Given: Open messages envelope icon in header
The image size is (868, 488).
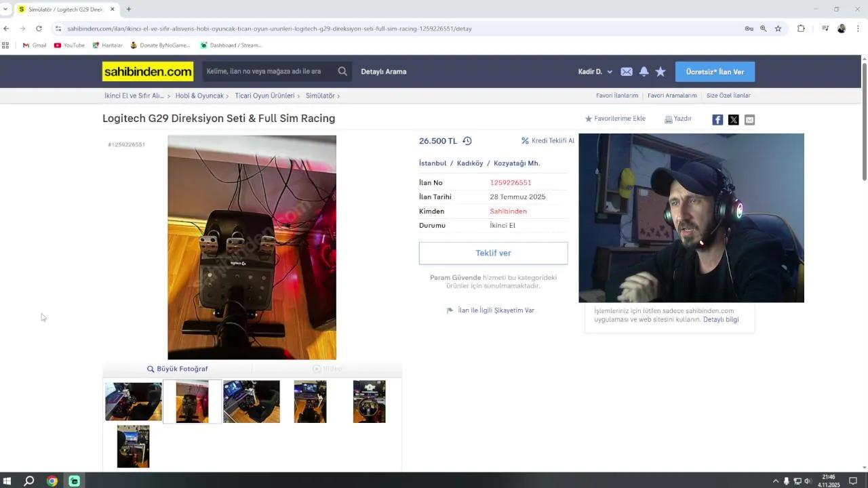Looking at the screenshot, I should pyautogui.click(x=627, y=72).
